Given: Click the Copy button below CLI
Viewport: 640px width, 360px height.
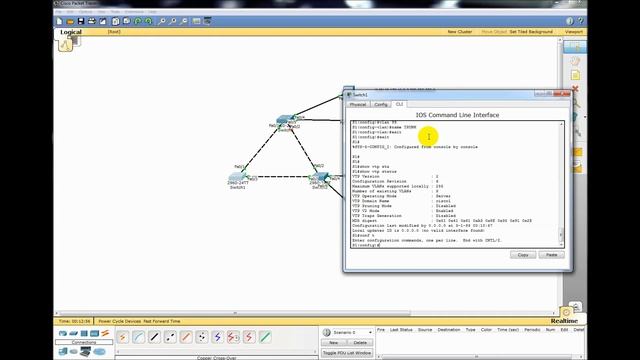Looking at the screenshot, I should tap(523, 255).
